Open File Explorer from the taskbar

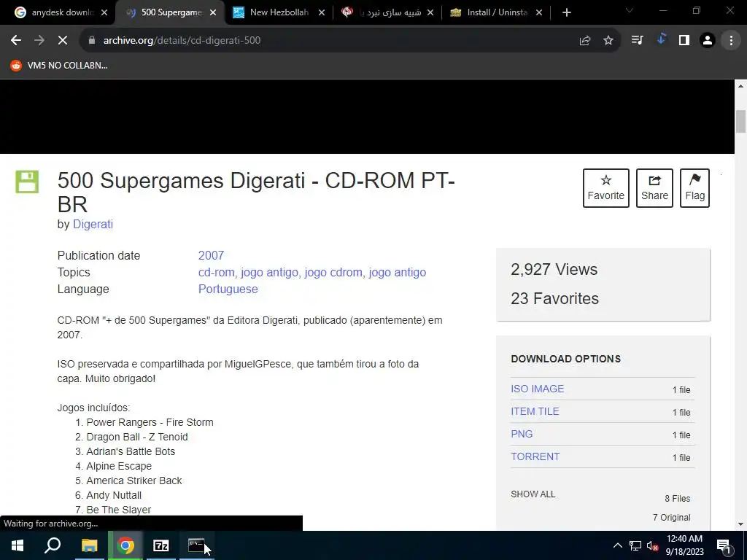89,545
